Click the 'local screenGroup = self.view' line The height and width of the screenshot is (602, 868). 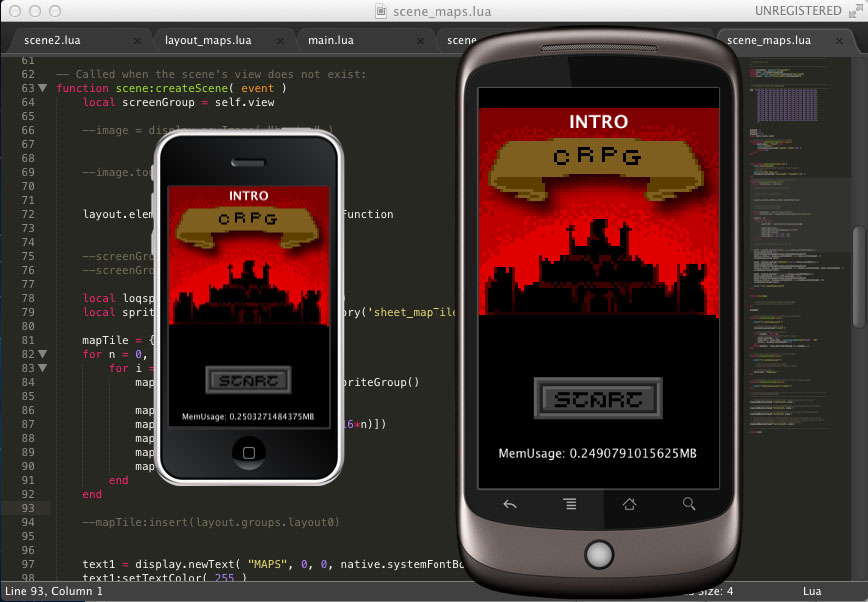[x=178, y=102]
